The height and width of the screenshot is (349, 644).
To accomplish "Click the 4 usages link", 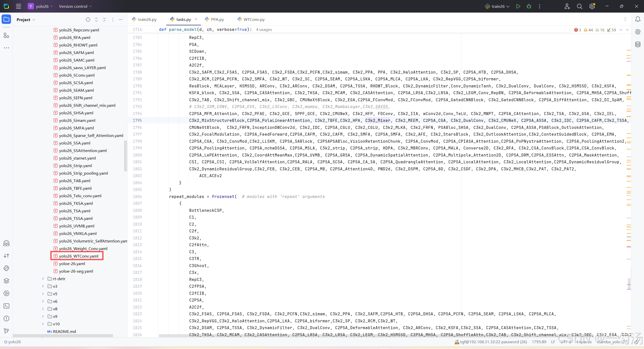I will pos(264,30).
